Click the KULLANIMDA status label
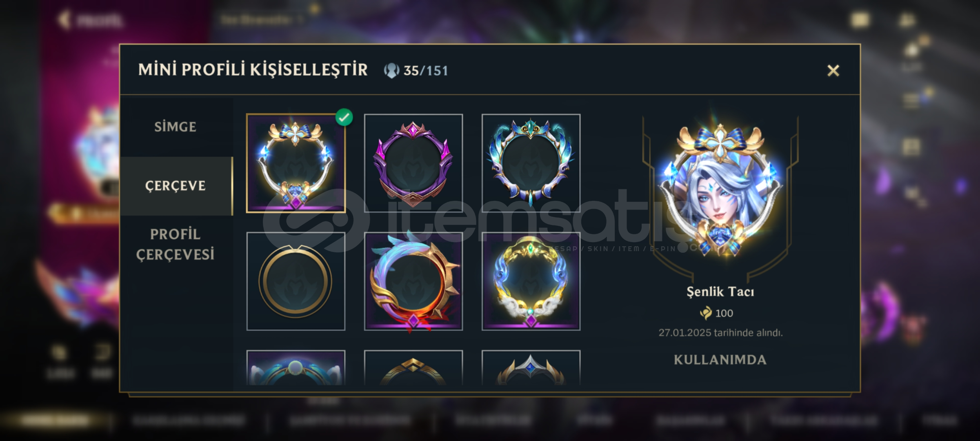 click(x=720, y=360)
